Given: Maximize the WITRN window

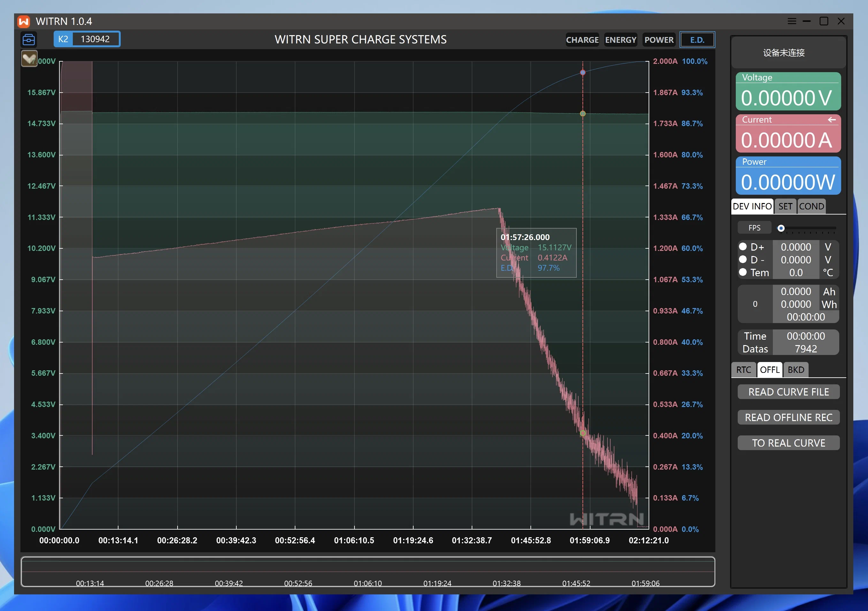Looking at the screenshot, I should (824, 21).
